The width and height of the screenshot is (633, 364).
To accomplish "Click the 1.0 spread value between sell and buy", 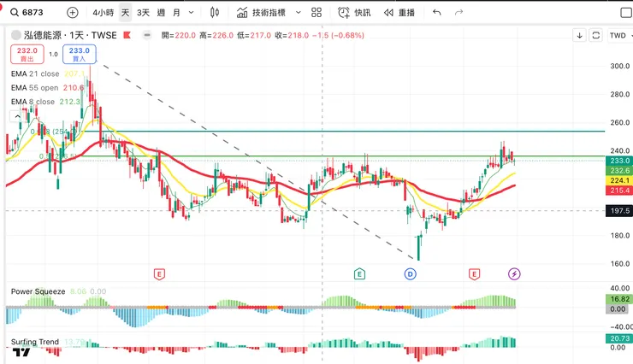I will tap(53, 55).
